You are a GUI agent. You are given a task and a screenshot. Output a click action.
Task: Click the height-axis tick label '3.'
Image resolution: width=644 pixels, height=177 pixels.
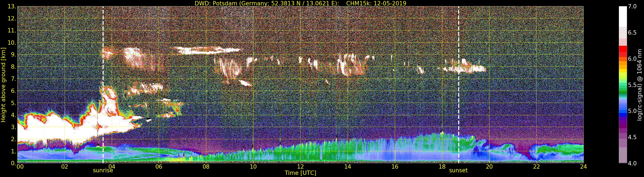tap(13, 127)
